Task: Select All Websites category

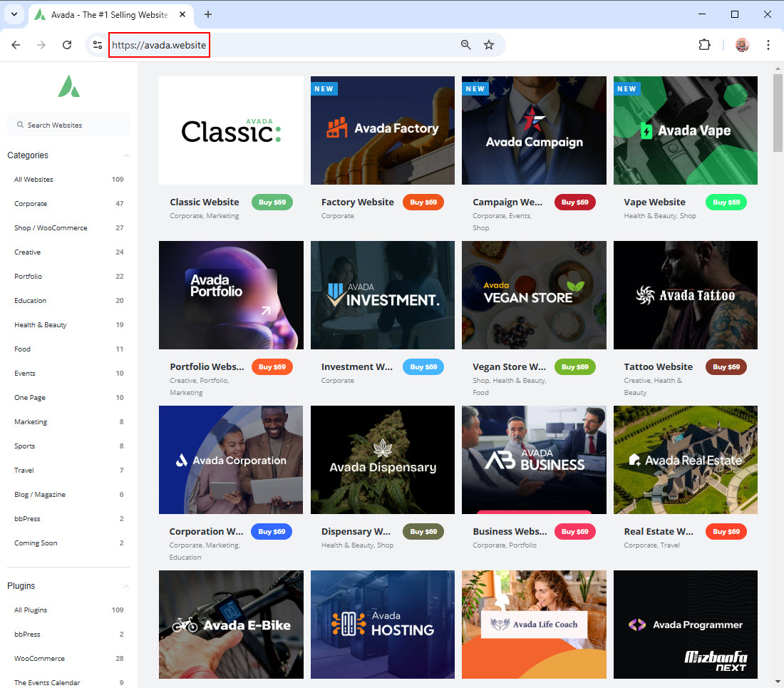Action: pos(69,180)
